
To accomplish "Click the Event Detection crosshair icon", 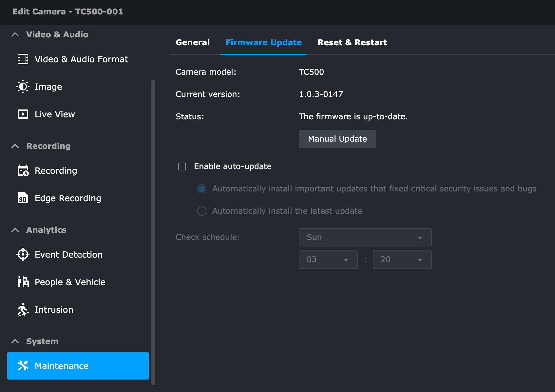I will pyautogui.click(x=23, y=254).
